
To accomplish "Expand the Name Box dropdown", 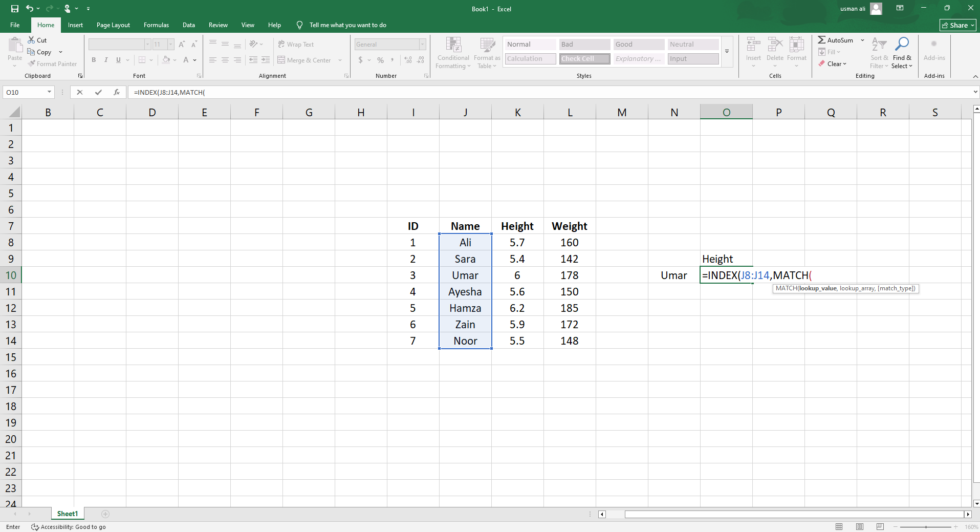I will tap(49, 92).
